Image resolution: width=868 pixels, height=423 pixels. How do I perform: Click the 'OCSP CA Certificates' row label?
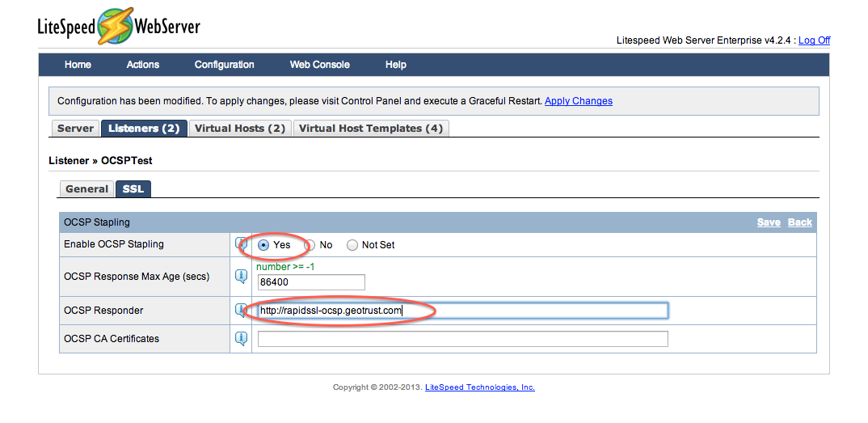tap(112, 338)
